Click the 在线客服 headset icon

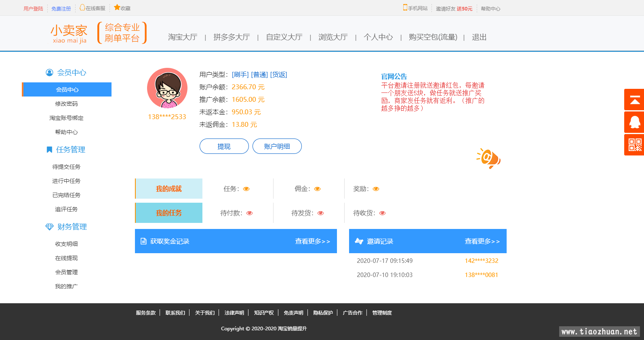(x=82, y=8)
